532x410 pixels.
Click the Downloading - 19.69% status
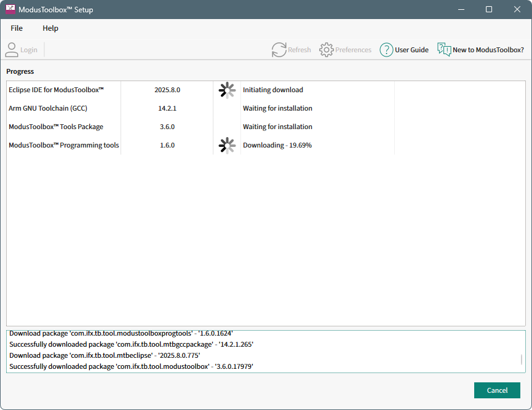[x=277, y=145]
